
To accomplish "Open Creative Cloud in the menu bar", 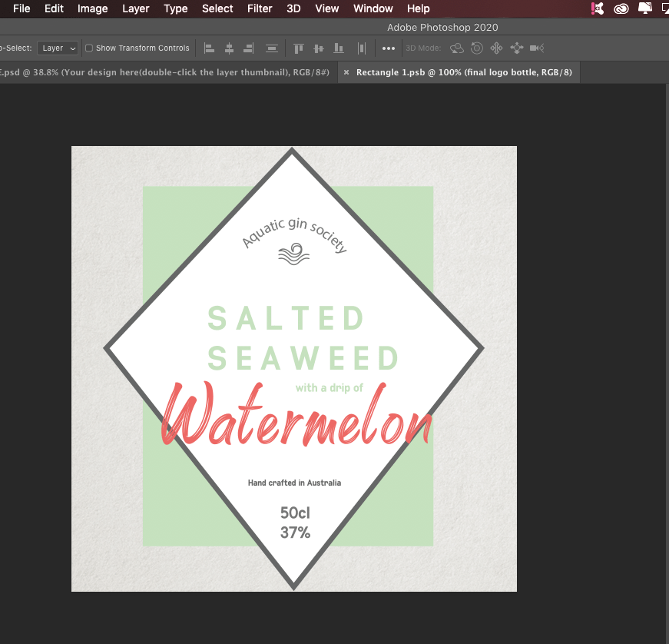I will coord(621,8).
